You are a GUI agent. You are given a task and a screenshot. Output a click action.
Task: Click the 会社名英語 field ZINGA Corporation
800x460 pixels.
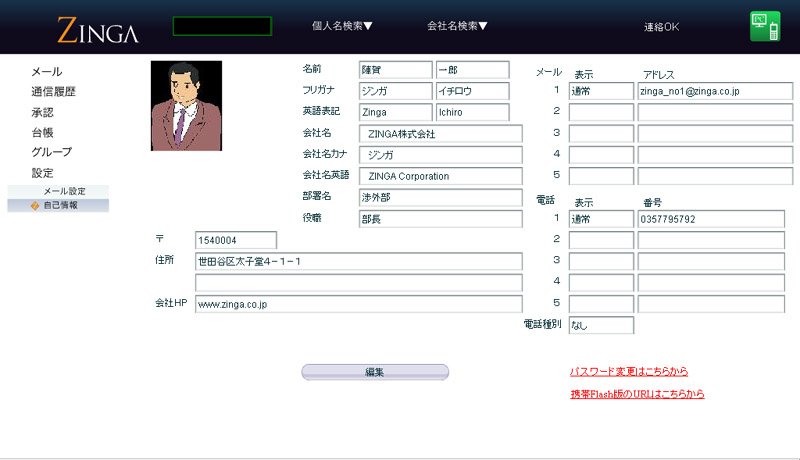click(x=440, y=176)
